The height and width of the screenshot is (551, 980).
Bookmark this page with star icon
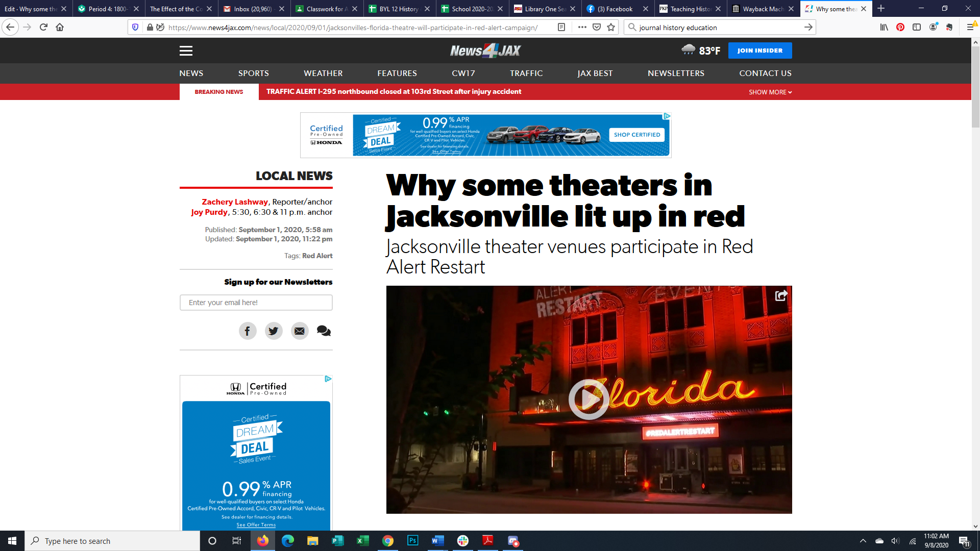tap(611, 28)
